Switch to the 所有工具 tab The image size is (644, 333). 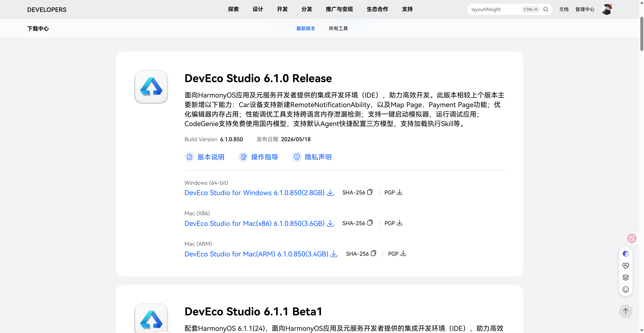click(338, 29)
